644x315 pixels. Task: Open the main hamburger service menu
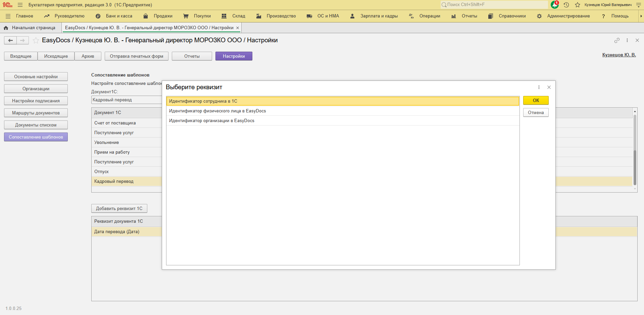point(20,5)
